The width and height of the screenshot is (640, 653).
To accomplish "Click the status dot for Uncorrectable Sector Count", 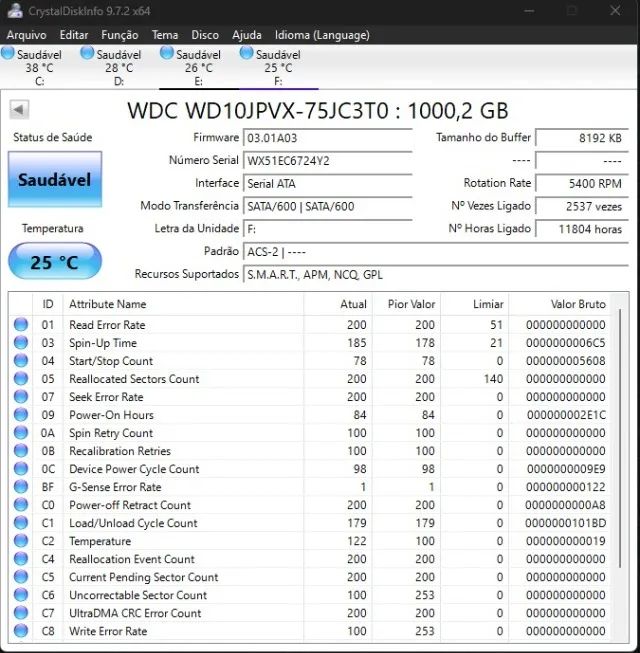I will pyautogui.click(x=21, y=595).
